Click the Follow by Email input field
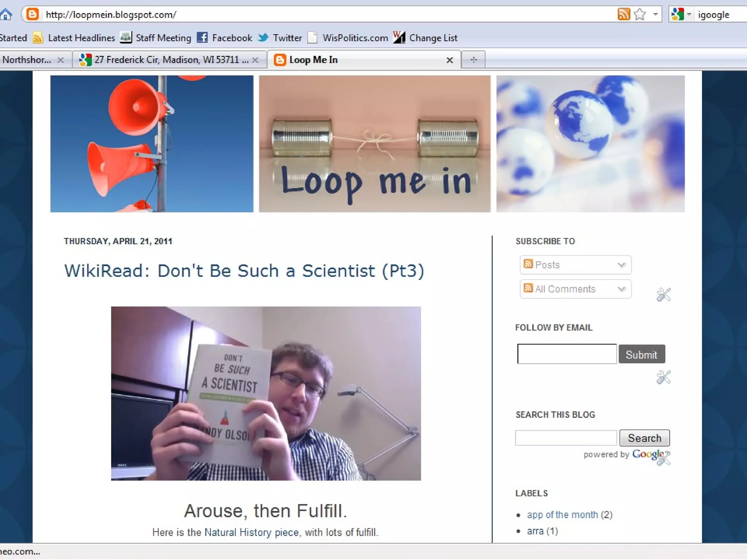 click(567, 354)
